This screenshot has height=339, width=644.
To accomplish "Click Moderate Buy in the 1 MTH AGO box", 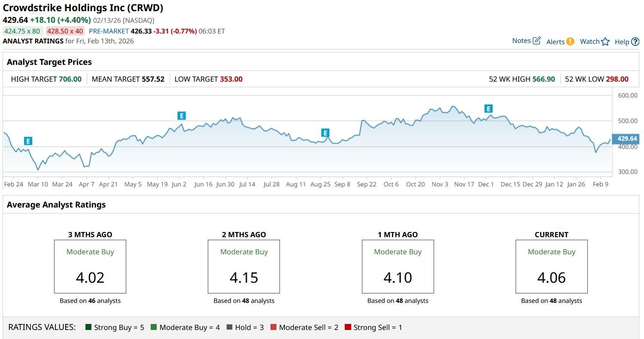I will (x=398, y=252).
